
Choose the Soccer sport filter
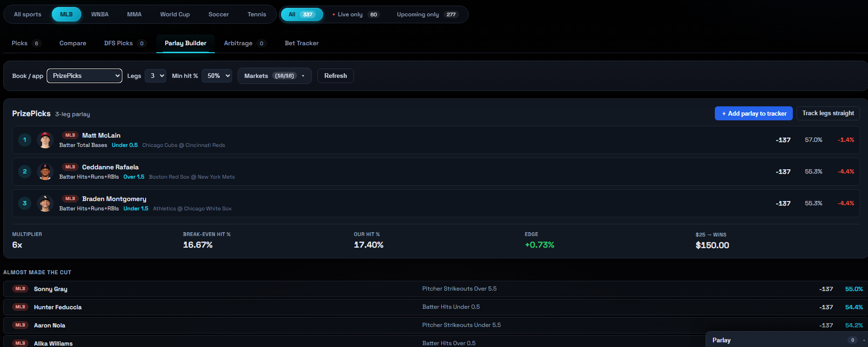click(x=219, y=14)
